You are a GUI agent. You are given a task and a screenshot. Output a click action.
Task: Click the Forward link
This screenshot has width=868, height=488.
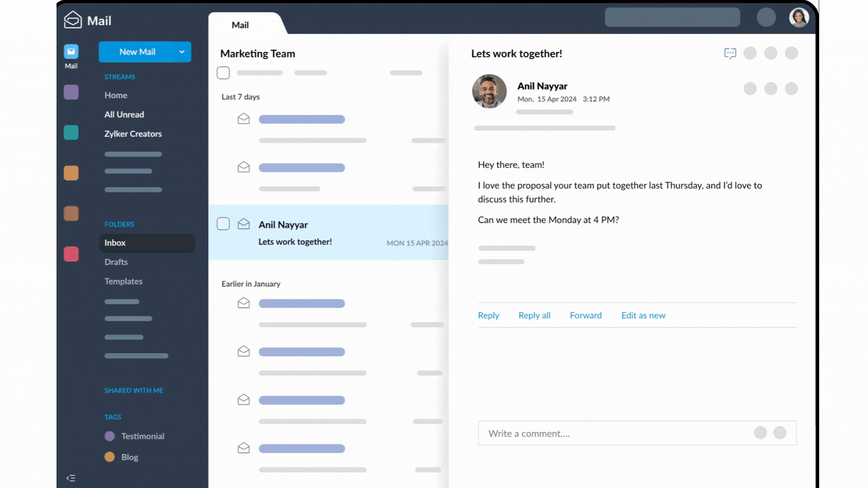[x=585, y=315]
